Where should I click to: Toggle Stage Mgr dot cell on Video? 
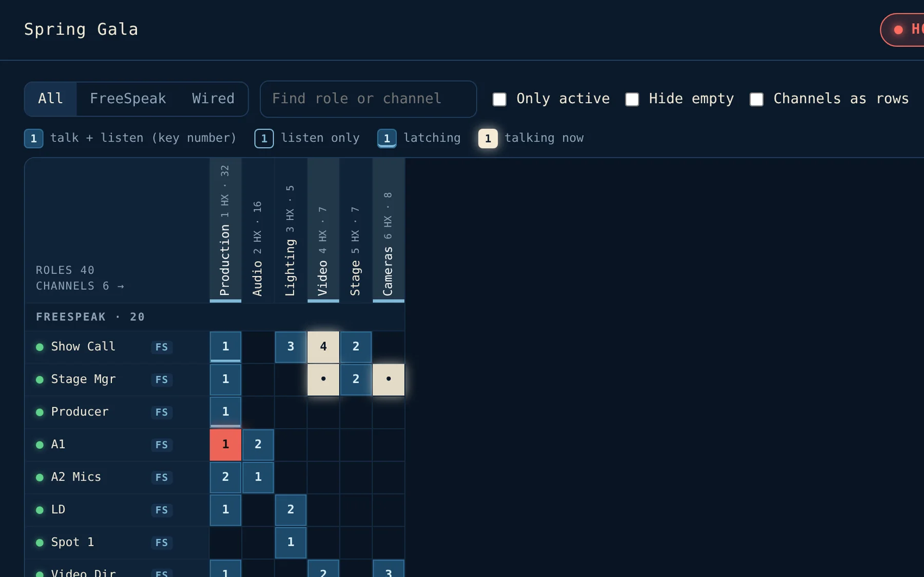(x=323, y=379)
